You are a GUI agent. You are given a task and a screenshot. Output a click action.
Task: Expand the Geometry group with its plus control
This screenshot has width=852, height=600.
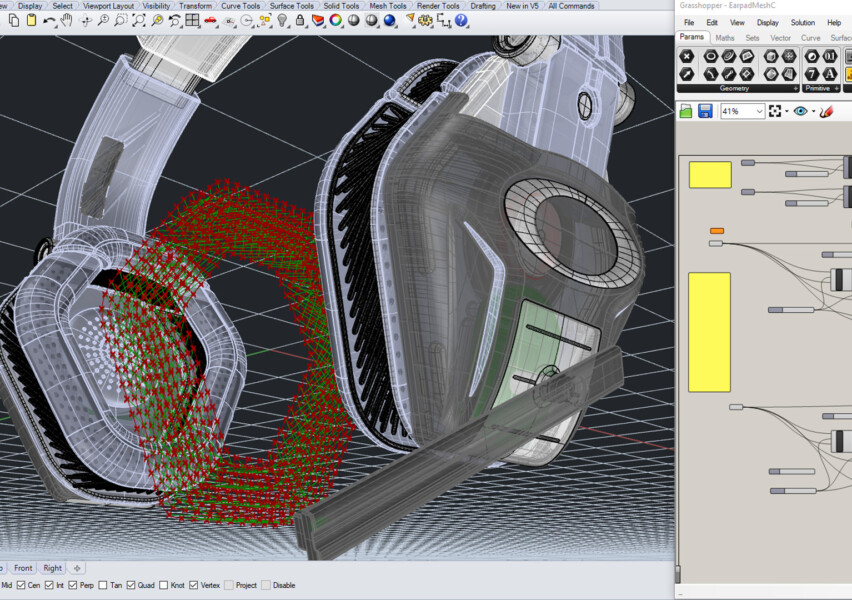coord(796,88)
